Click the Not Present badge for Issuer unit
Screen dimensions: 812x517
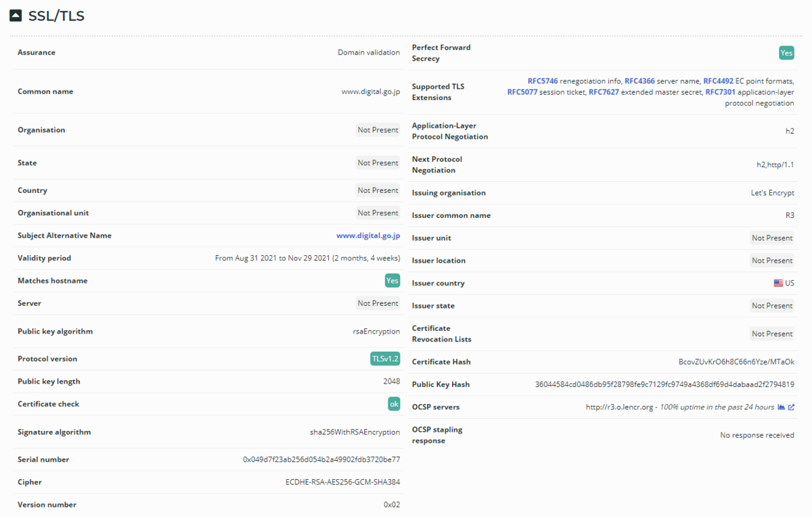coord(772,238)
